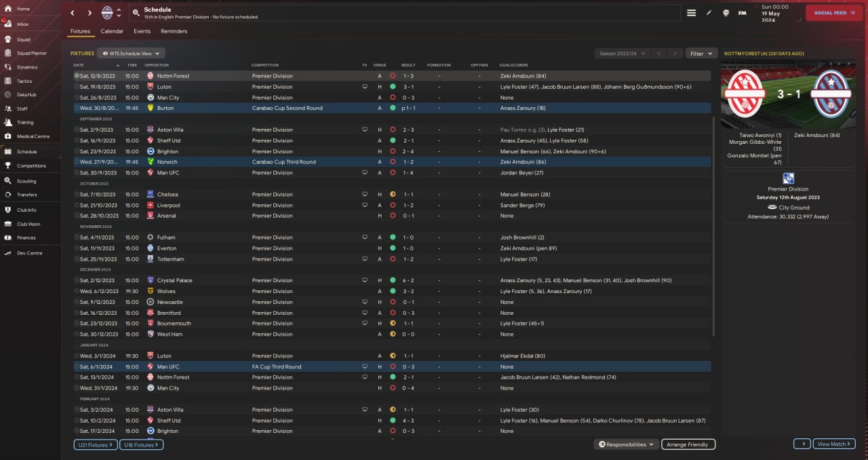Open the Home screen from sidebar icon
The width and height of the screenshot is (868, 460).
[7, 9]
